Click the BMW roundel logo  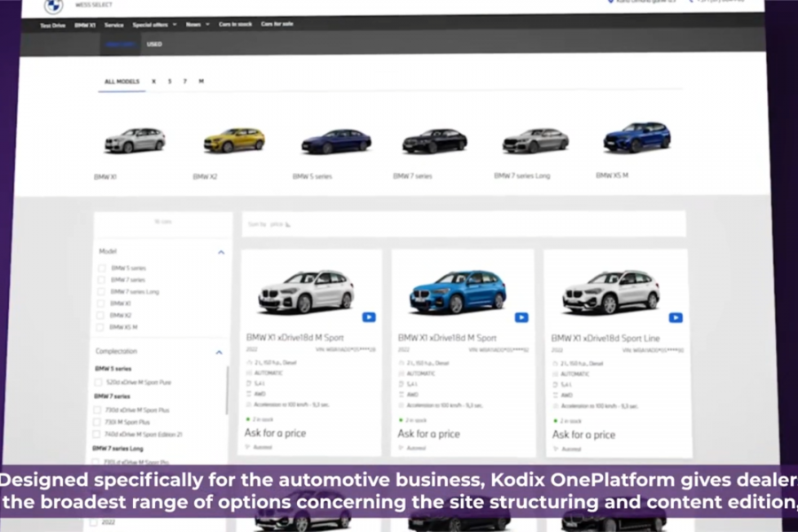click(53, 5)
